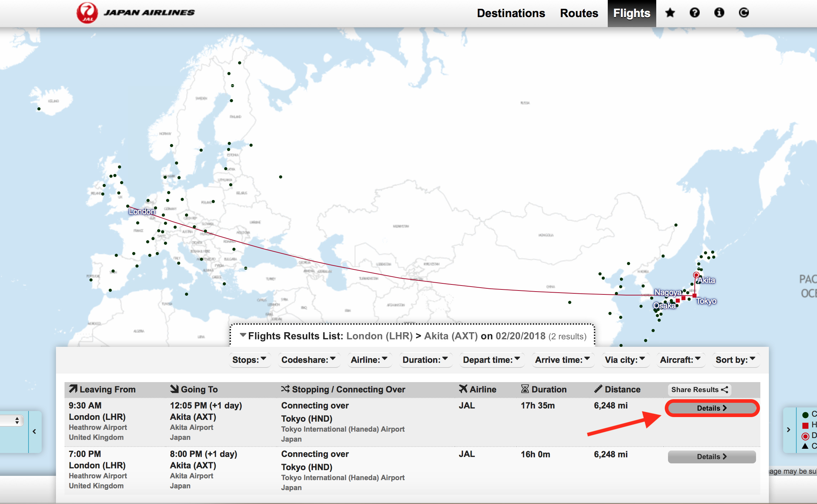Open favorites via the star icon
The width and height of the screenshot is (817, 504).
pos(670,13)
